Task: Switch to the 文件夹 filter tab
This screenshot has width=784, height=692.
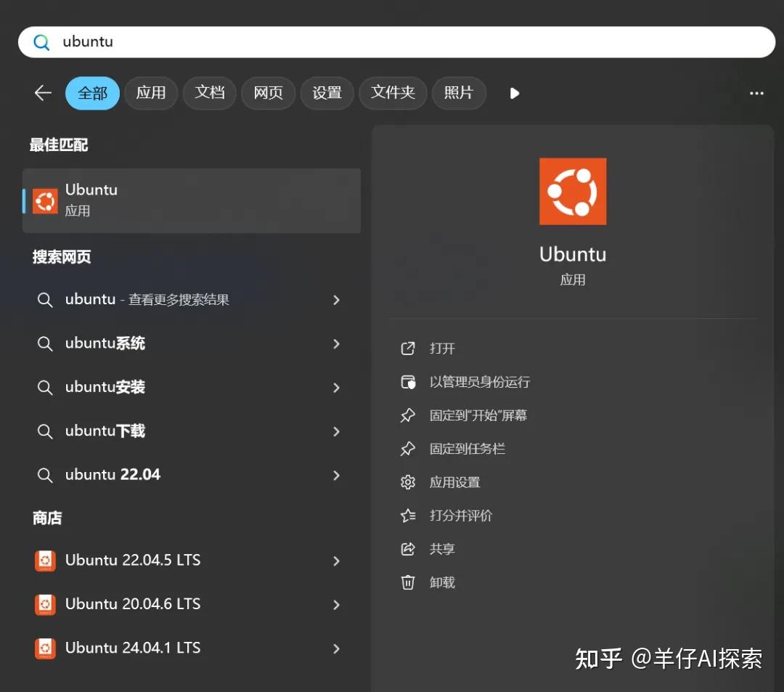Action: coord(393,93)
